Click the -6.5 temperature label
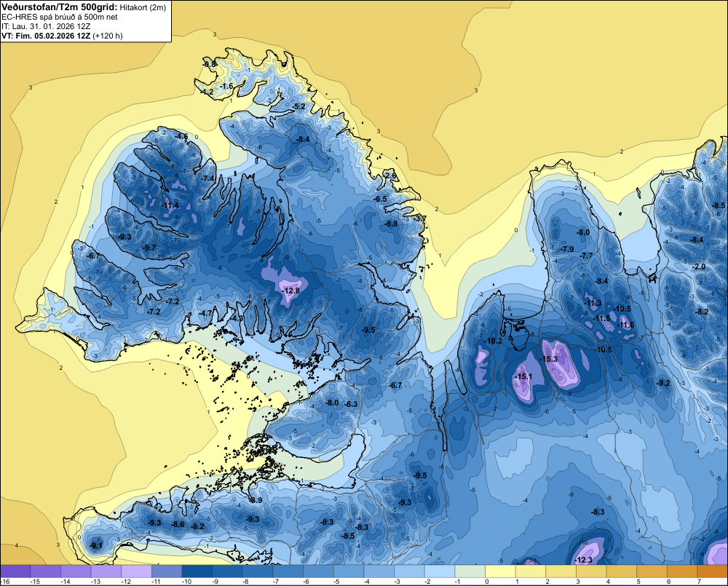728x586 pixels. coord(380,199)
